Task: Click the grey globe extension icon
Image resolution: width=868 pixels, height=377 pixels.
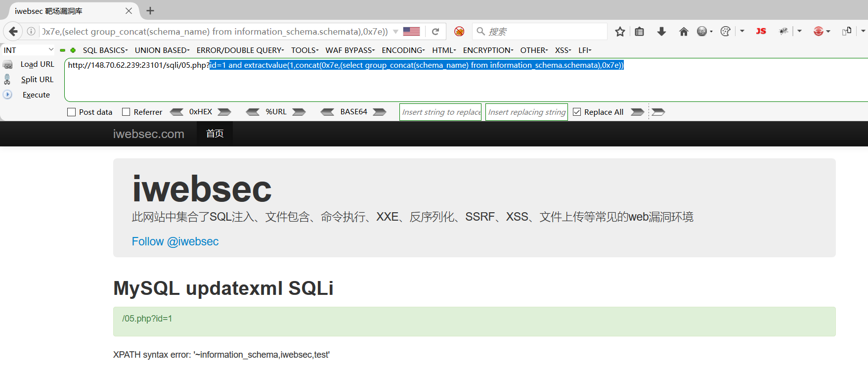Action: pos(702,32)
